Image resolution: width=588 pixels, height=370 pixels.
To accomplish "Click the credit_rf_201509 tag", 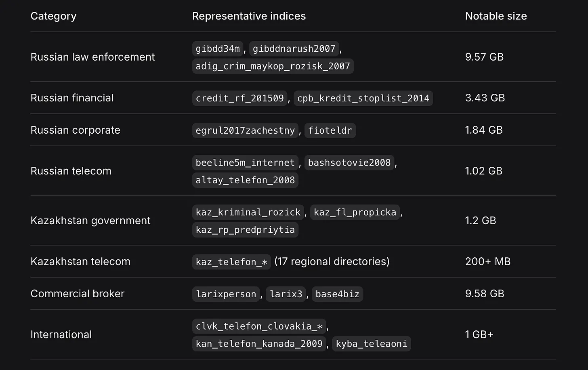I will 240,98.
